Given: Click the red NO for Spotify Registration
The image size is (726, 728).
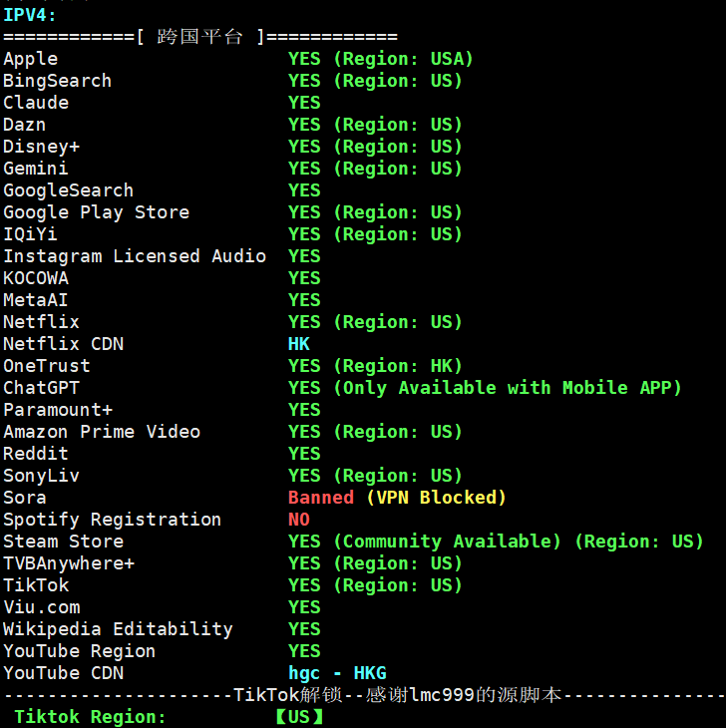Looking at the screenshot, I should point(299,520).
